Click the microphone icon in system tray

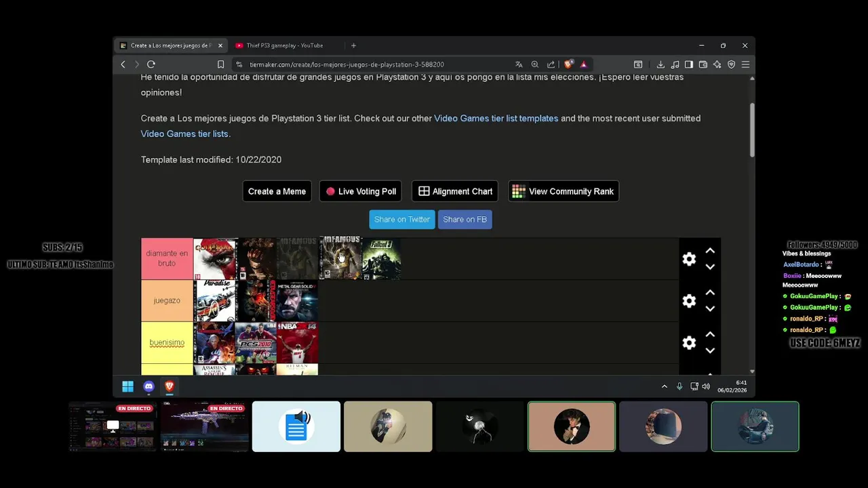pyautogui.click(x=679, y=386)
